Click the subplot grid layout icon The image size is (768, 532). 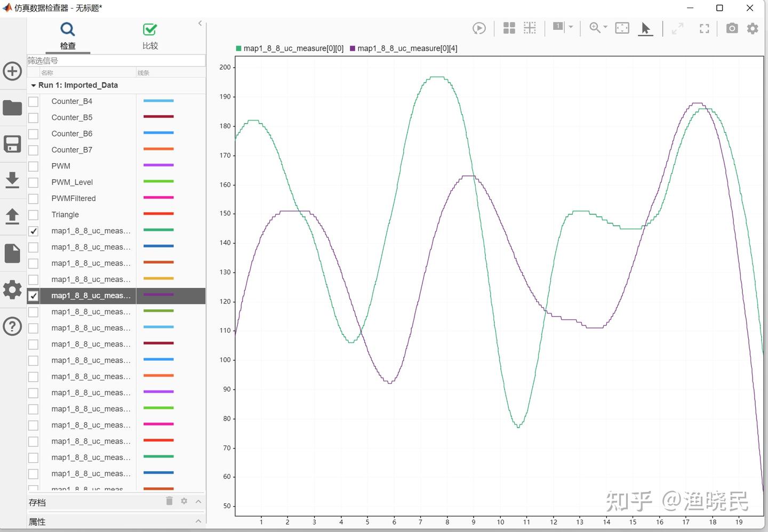coord(508,28)
